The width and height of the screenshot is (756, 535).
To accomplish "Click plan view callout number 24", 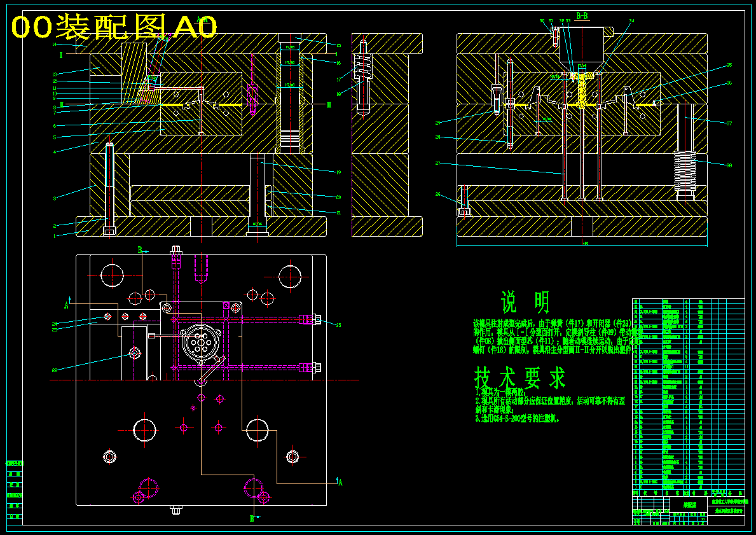I will coord(55,324).
